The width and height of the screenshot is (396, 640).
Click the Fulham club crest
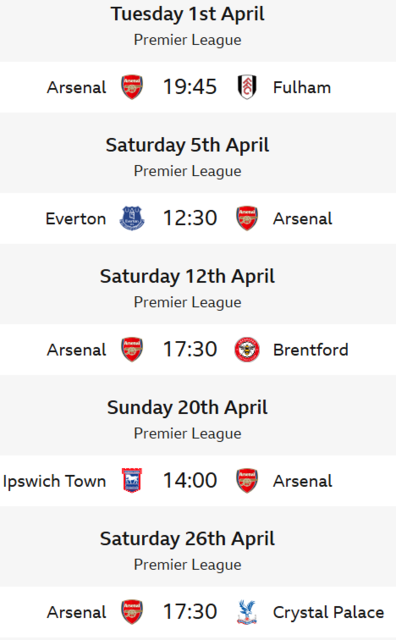pyautogui.click(x=247, y=87)
